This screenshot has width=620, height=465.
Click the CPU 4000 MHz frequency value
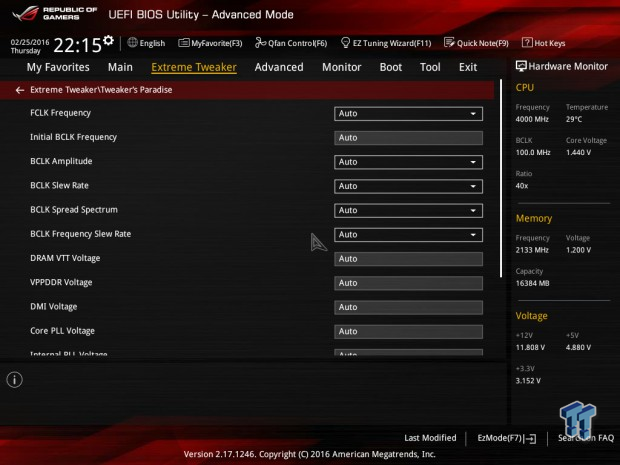(532, 119)
